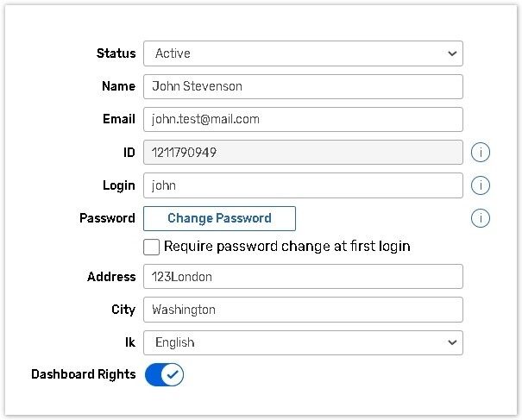This screenshot has width=522, height=420.
Task: Click the Dashboard Rights label text
Action: [x=84, y=374]
